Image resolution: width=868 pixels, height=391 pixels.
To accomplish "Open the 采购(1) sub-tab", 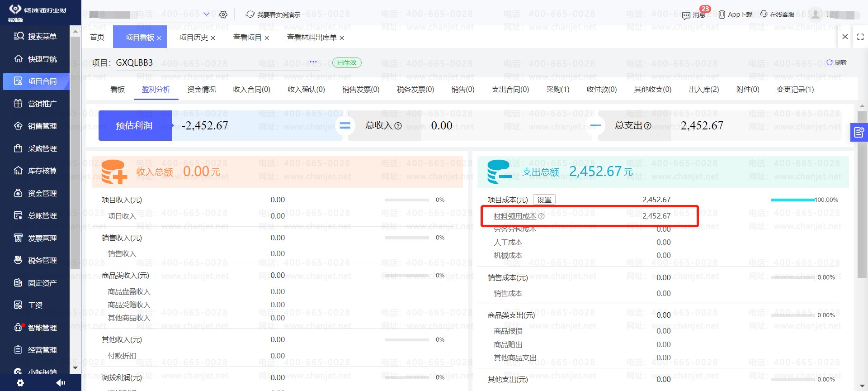I will (558, 90).
